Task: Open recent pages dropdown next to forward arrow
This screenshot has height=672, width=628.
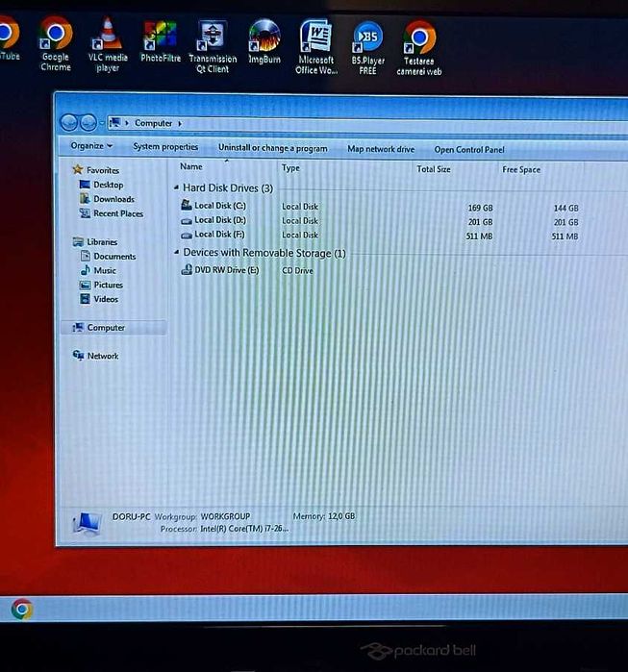Action: [x=102, y=123]
